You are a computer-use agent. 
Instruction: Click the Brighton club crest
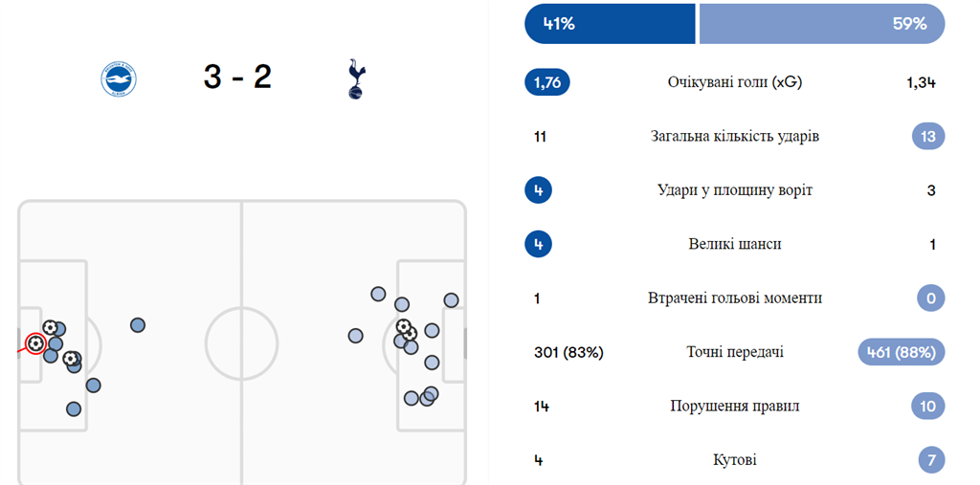pyautogui.click(x=120, y=78)
